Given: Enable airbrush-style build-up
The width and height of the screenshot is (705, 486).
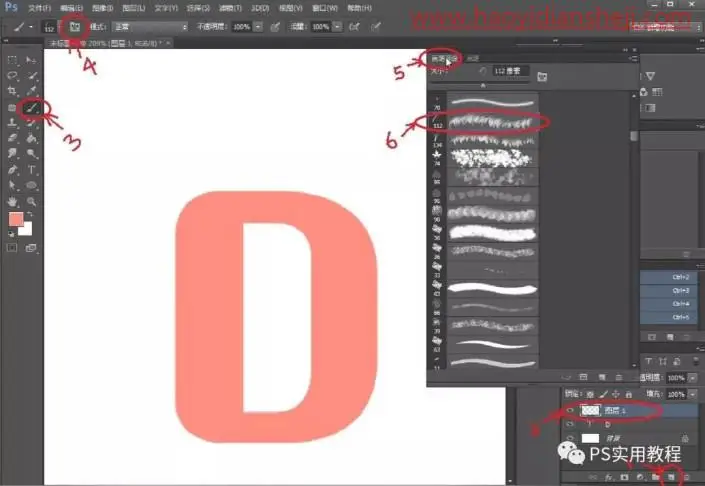Looking at the screenshot, I should pos(355,27).
